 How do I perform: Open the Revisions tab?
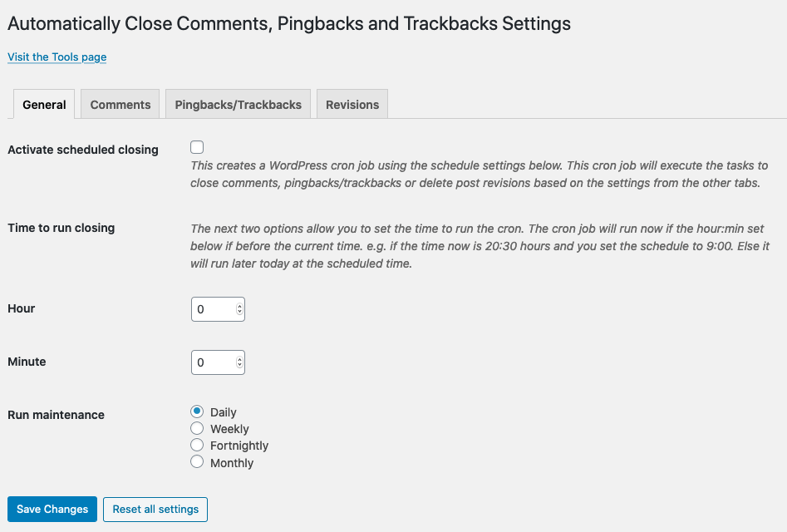[352, 105]
